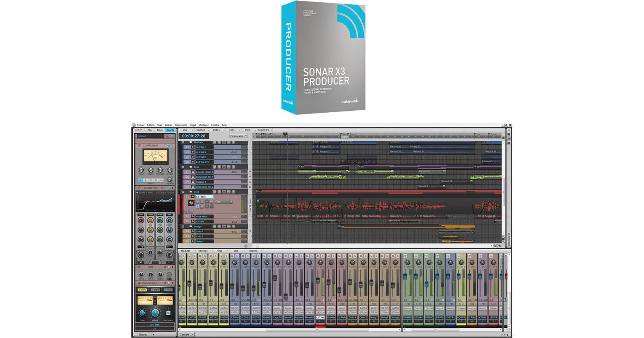The image size is (644, 338).
Task: Open the Vue dropdown in track view
Action: pos(187,130)
